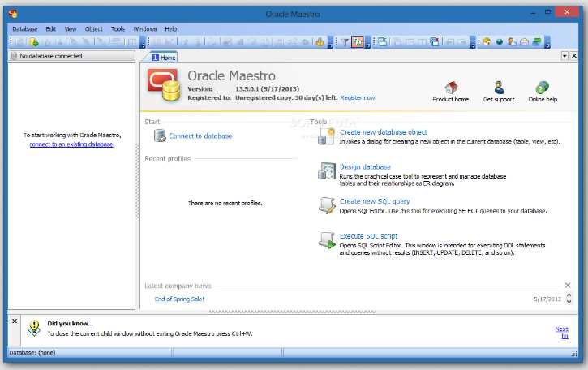The image size is (588, 370).
Task: Click the news scroll down arrow
Action: [569, 301]
